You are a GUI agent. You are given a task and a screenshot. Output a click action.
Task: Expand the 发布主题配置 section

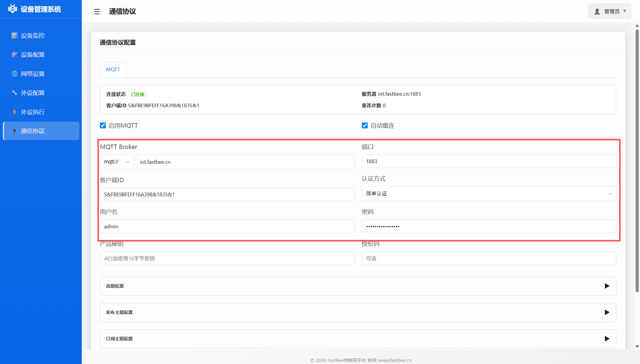pos(358,312)
